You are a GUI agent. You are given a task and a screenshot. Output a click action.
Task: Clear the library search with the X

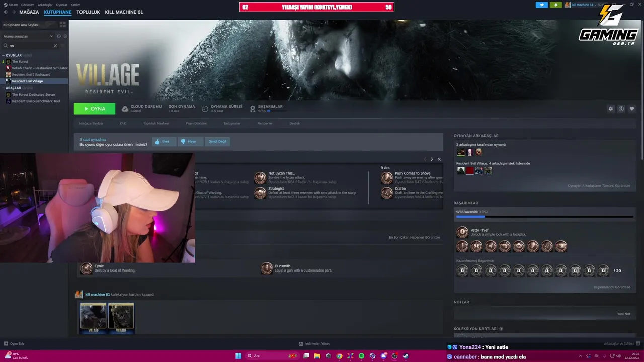[x=55, y=45]
